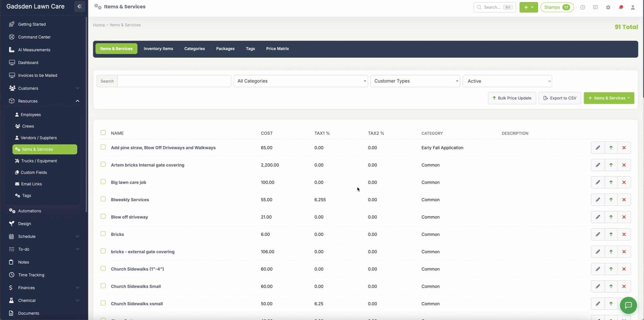The height and width of the screenshot is (320, 644).
Task: Open AI Measurements in sidebar
Action: click(x=34, y=50)
